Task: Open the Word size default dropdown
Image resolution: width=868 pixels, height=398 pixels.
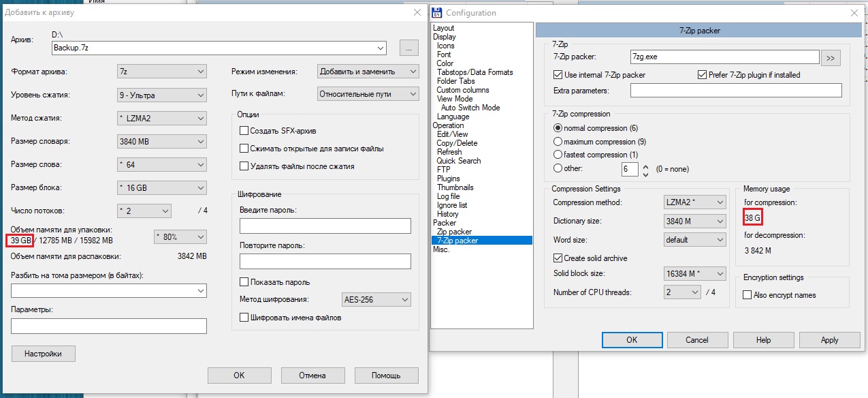Action: point(695,240)
